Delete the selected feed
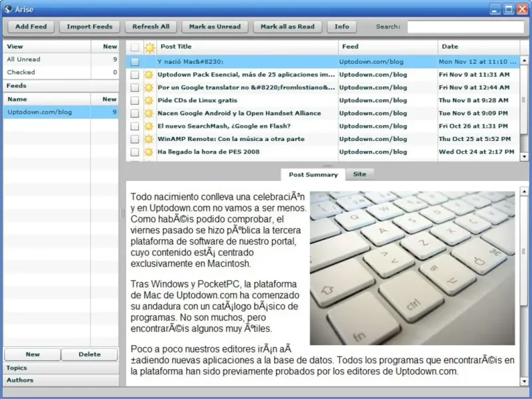This screenshot has width=532, height=399. pos(90,354)
